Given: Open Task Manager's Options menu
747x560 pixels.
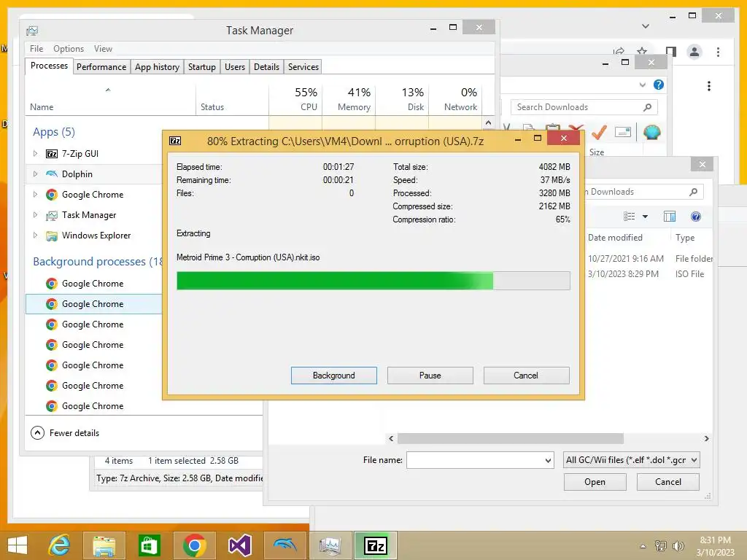Looking at the screenshot, I should tap(69, 49).
